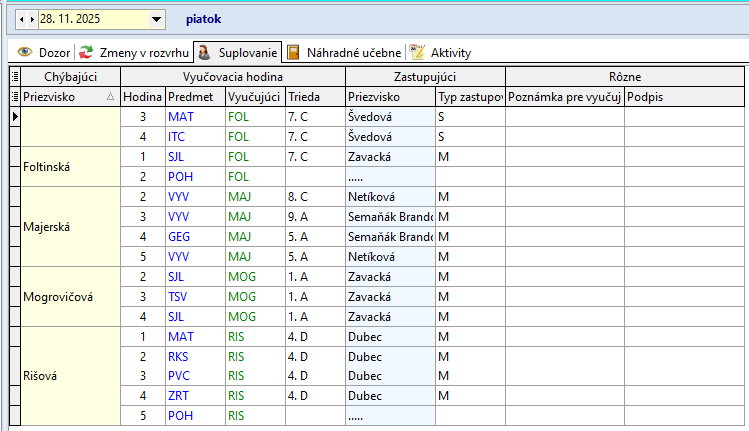Open the Dozor tab with eye icon
This screenshot has width=749, height=431.
(x=26, y=52)
